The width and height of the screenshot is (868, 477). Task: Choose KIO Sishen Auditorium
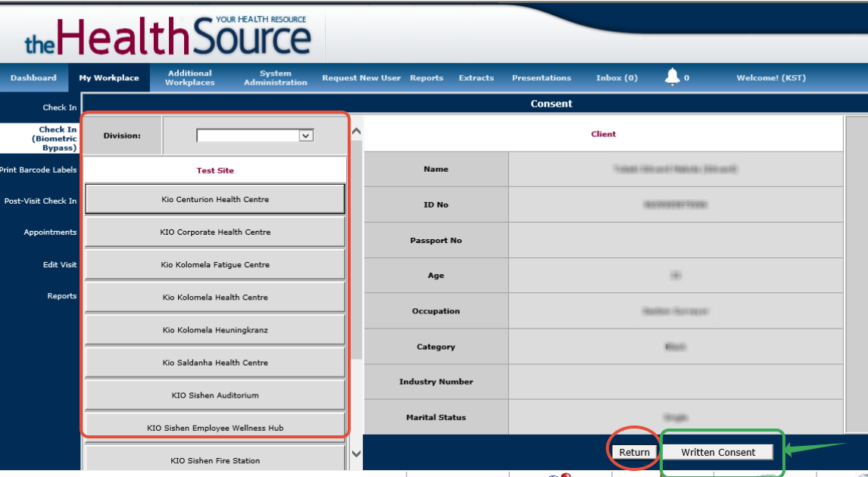215,395
